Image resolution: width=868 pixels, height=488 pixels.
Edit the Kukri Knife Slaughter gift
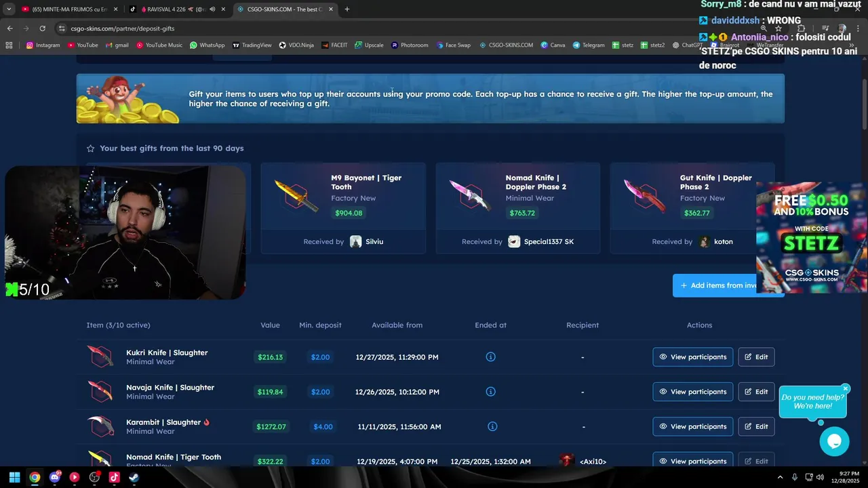pyautogui.click(x=756, y=357)
